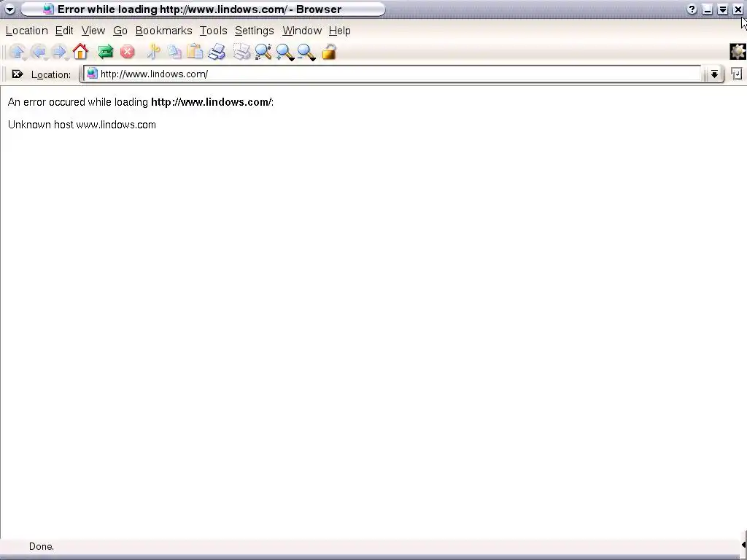Viewport: 747px width, 560px height.
Task: Click the Security padlock icon
Action: (x=329, y=52)
